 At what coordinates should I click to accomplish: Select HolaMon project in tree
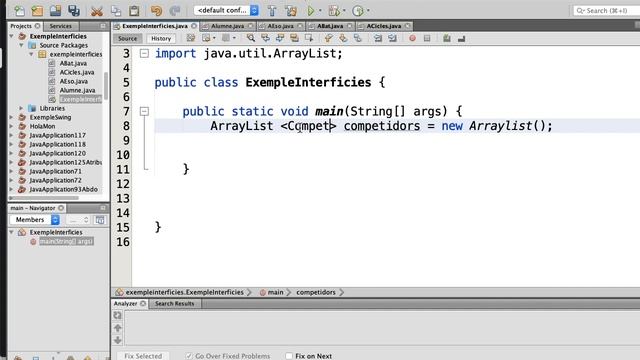click(42, 126)
